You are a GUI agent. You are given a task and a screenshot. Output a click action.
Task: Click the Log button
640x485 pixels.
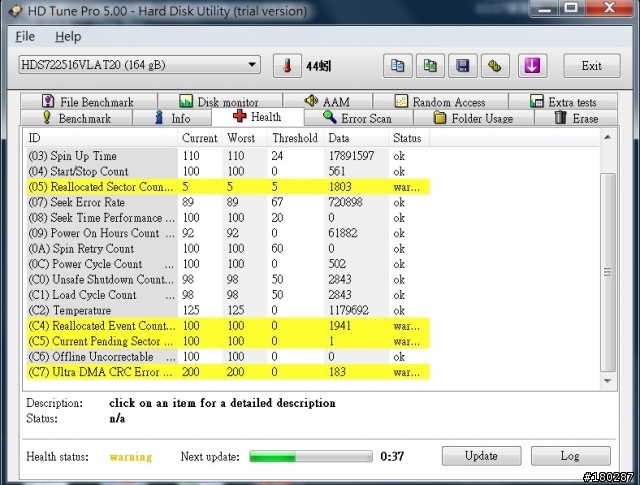point(570,456)
